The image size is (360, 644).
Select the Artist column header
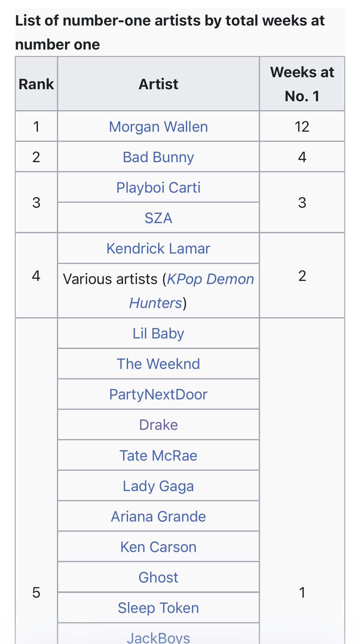[x=158, y=84]
